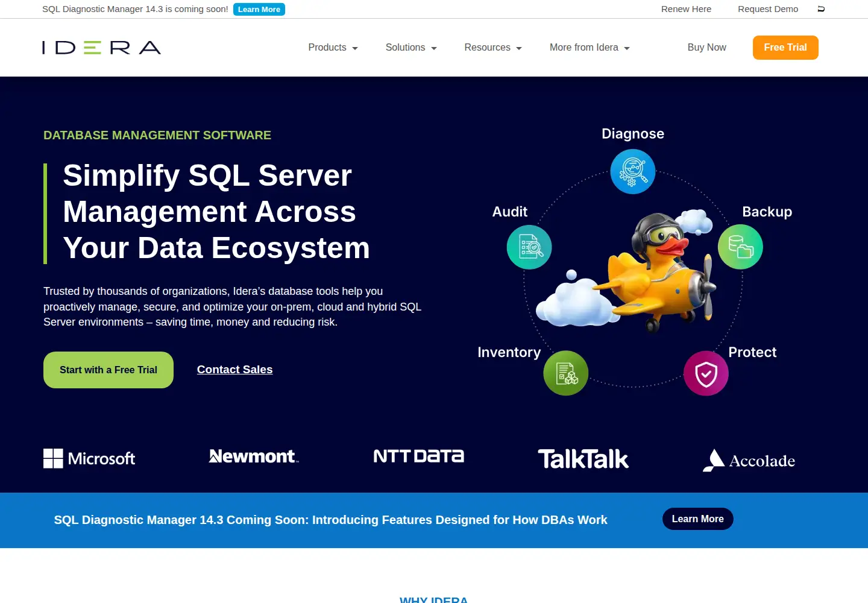
Task: Click 'Simplify SQL Server Management' headline
Action: (x=216, y=212)
